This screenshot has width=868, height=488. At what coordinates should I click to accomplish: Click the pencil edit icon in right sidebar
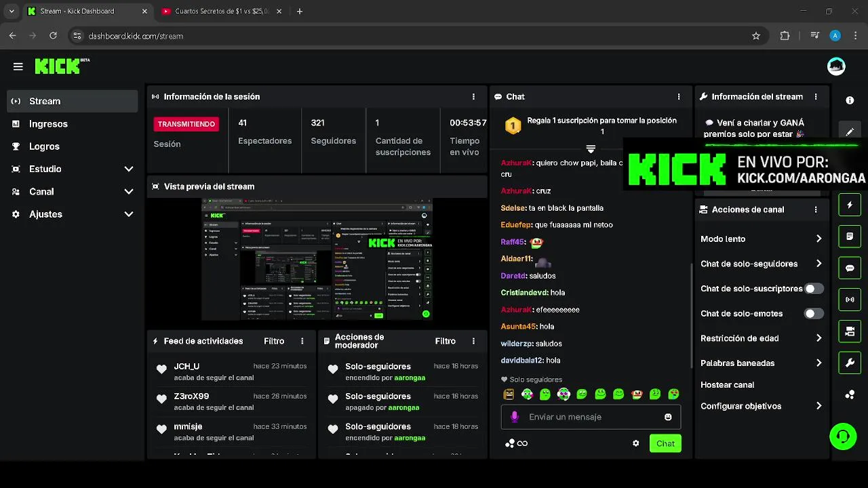pyautogui.click(x=850, y=131)
